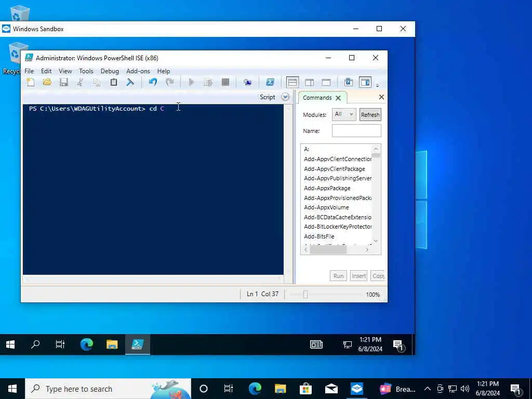The image size is (532, 399).
Task: Save script with the floppy disk icon
Action: click(63, 83)
